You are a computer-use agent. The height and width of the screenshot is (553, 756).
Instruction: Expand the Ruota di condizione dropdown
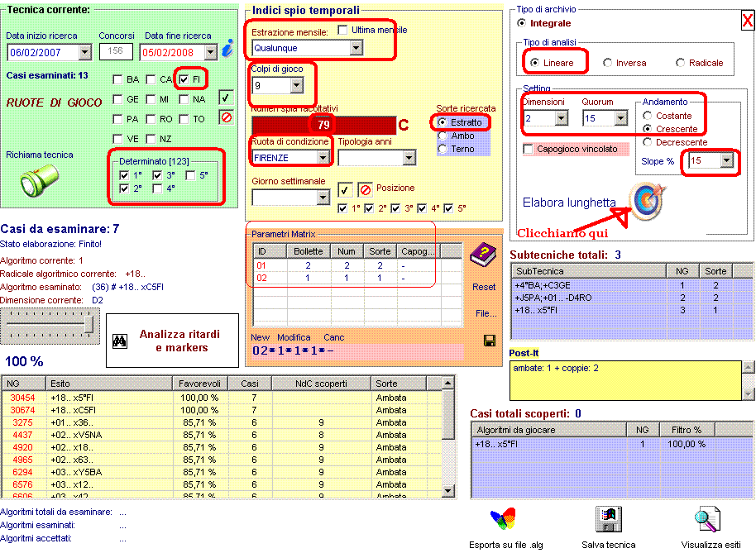(x=323, y=158)
